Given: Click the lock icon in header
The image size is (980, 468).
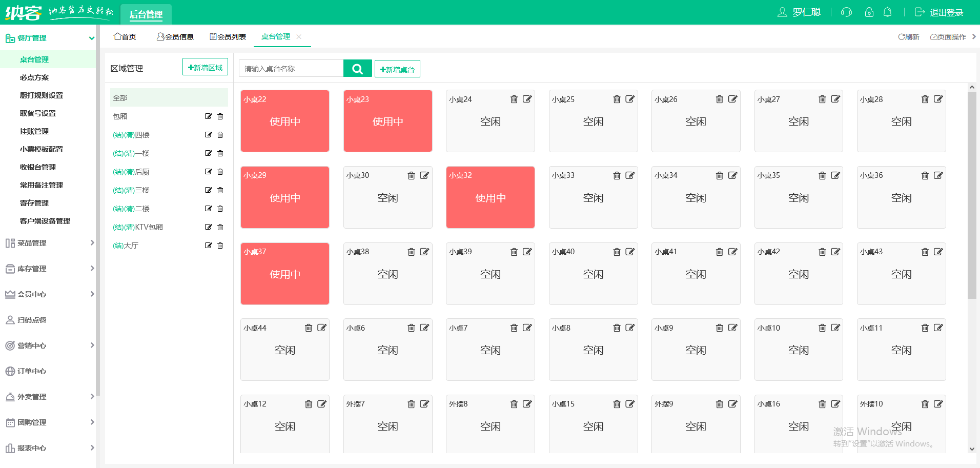Looking at the screenshot, I should [869, 12].
